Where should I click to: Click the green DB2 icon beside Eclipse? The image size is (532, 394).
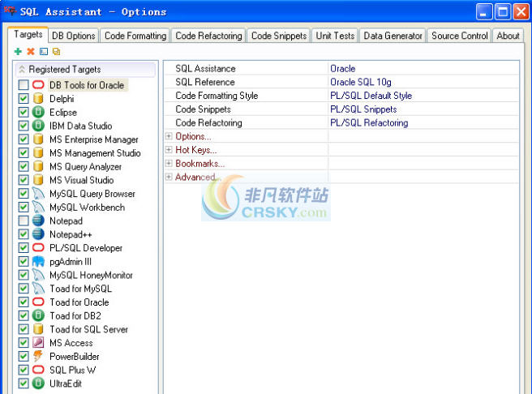click(38, 112)
